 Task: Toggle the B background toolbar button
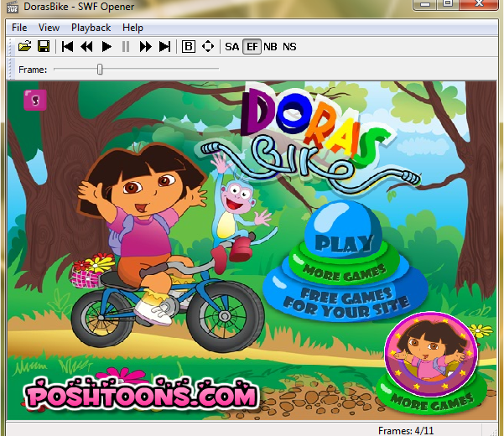tap(189, 47)
